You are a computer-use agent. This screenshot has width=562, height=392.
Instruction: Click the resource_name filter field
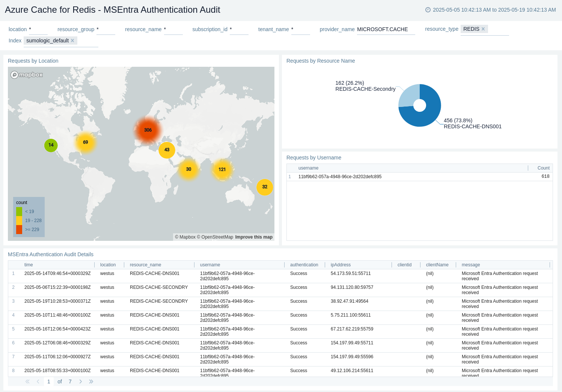tap(173, 29)
